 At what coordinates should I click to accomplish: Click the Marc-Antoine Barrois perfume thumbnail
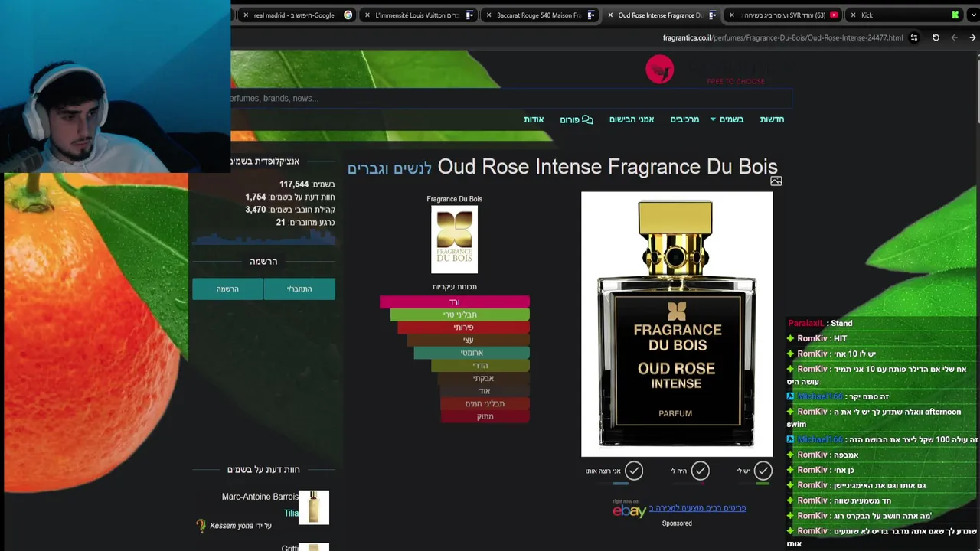(x=314, y=507)
